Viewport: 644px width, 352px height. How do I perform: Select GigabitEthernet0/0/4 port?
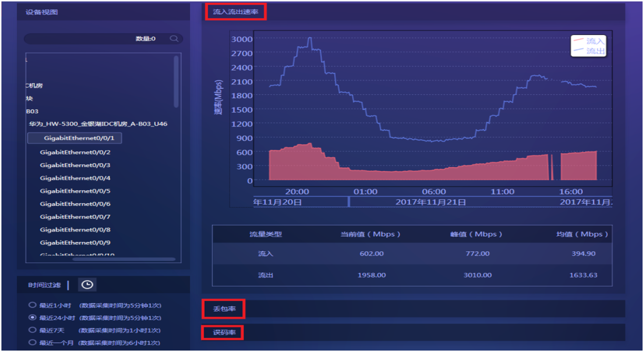(x=75, y=178)
